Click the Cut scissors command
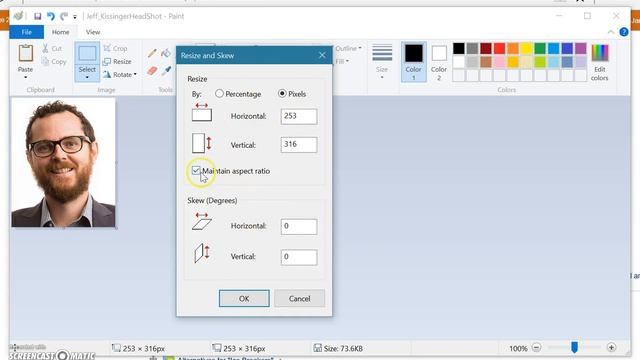 [52, 49]
